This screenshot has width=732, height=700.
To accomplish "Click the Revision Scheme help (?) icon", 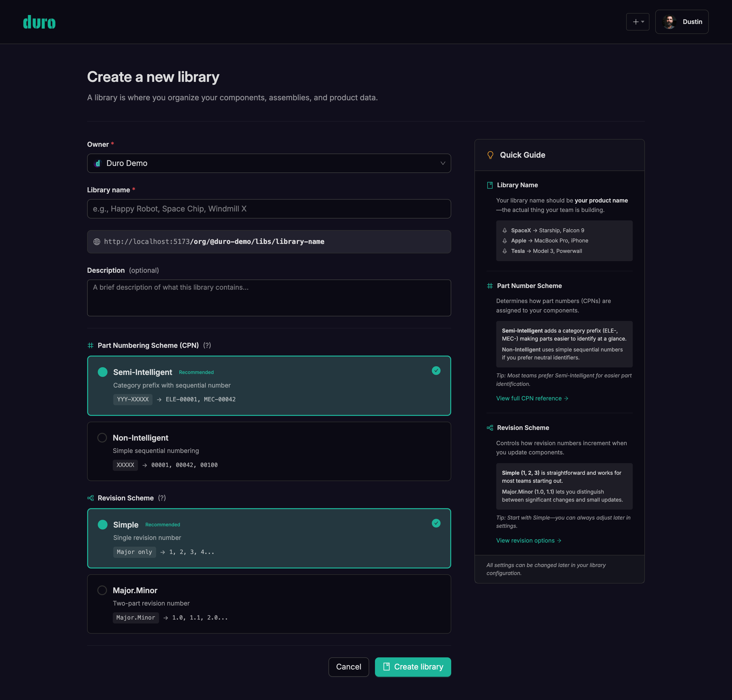I will coord(162,498).
